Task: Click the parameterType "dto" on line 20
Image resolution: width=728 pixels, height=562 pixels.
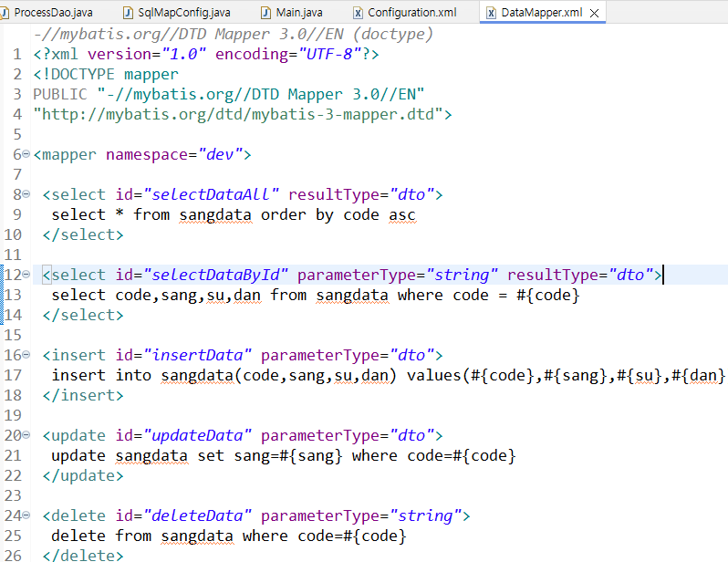Action: [x=411, y=435]
